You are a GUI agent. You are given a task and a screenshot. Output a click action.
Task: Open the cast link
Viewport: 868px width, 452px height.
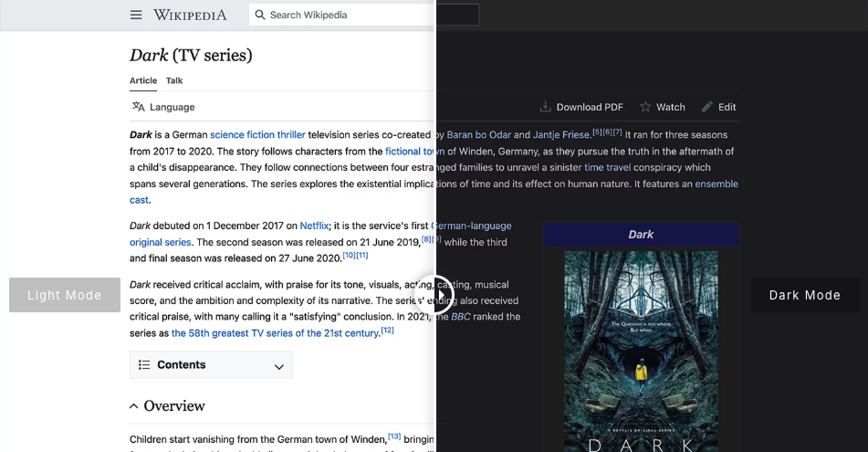tap(139, 200)
